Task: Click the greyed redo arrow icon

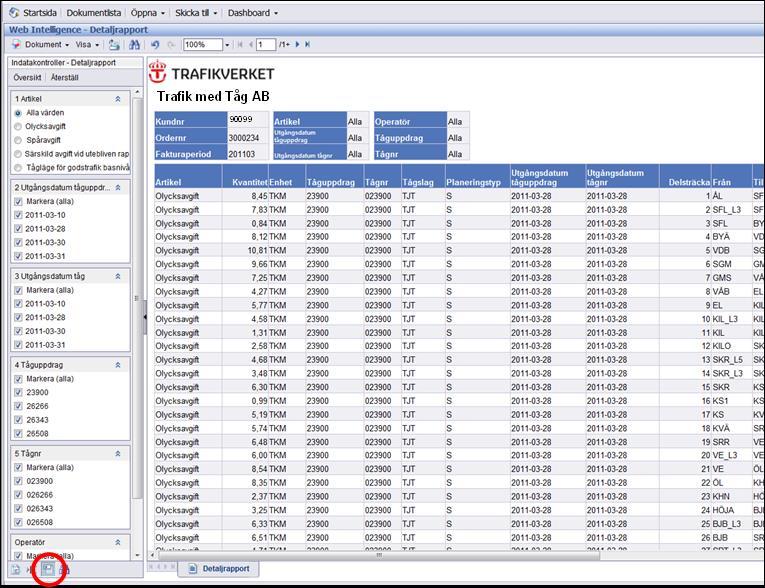Action: click(171, 45)
